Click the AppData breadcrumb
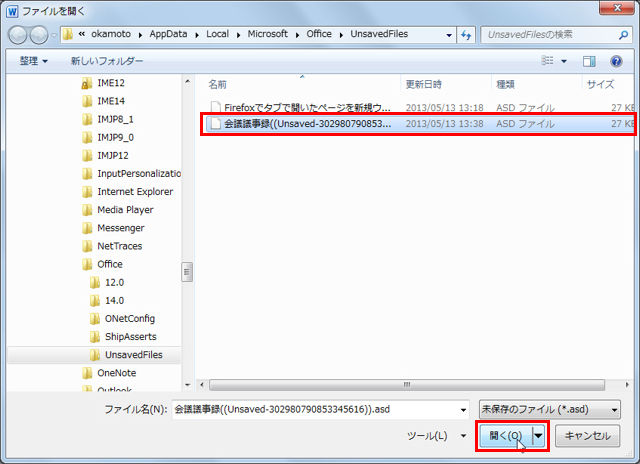640x464 pixels. [x=168, y=34]
